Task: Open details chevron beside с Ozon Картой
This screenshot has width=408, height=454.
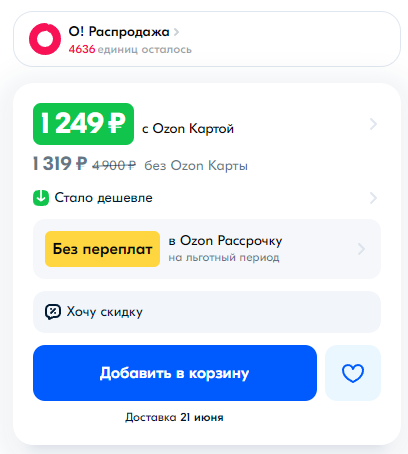Action: tap(373, 124)
